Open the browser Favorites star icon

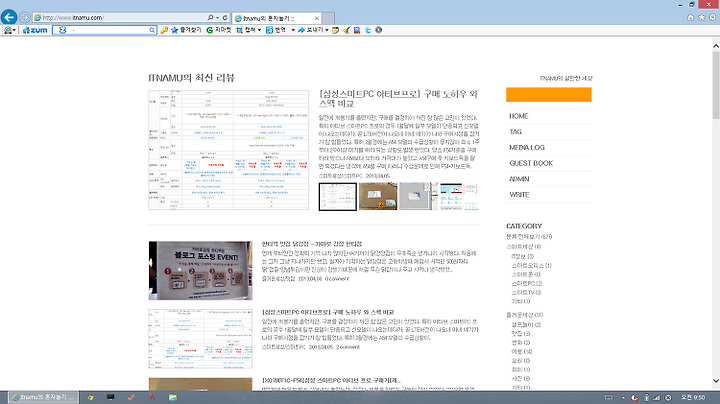pos(702,17)
